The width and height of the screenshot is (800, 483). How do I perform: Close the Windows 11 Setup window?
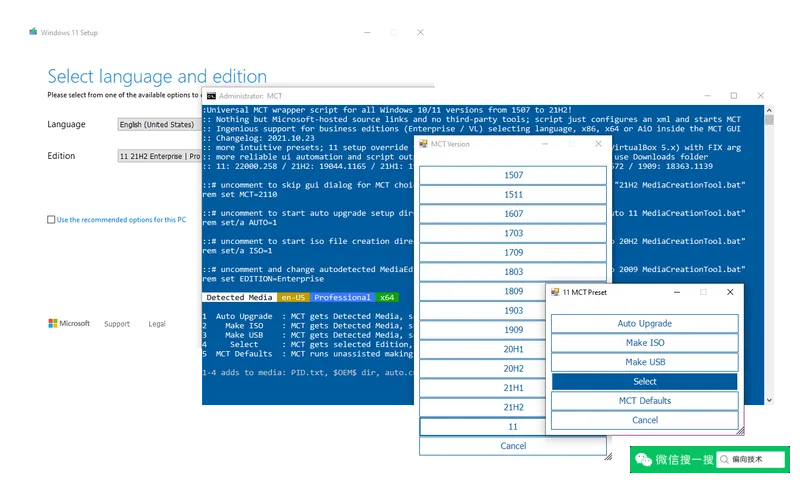(x=420, y=32)
